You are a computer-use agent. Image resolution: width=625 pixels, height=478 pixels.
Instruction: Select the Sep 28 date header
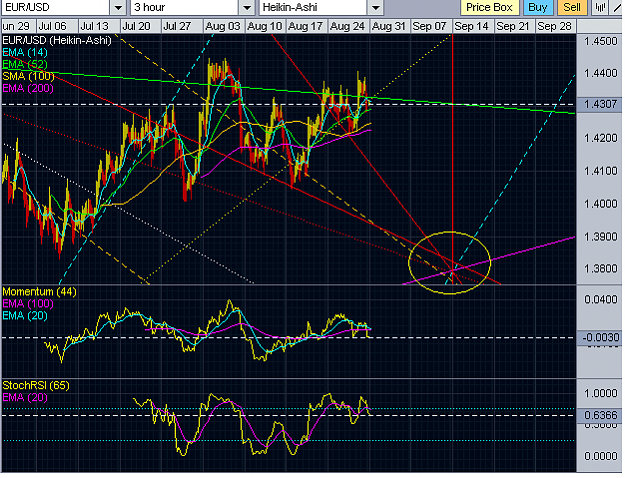tap(554, 26)
